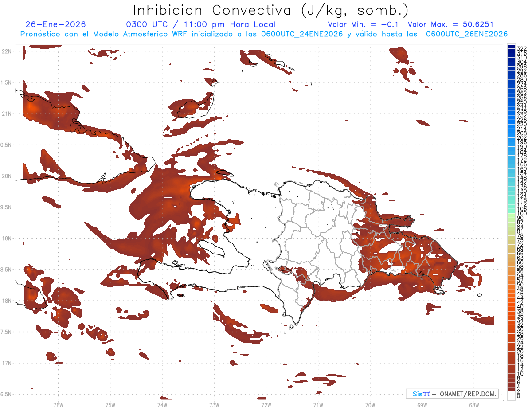The height and width of the screenshot is (411, 532).
Task: Click the "68W" longitude label
Action: 474,405
